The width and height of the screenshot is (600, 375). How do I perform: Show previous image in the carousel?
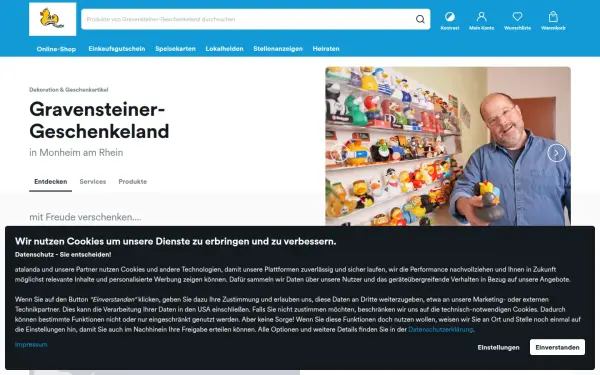tap(339, 153)
